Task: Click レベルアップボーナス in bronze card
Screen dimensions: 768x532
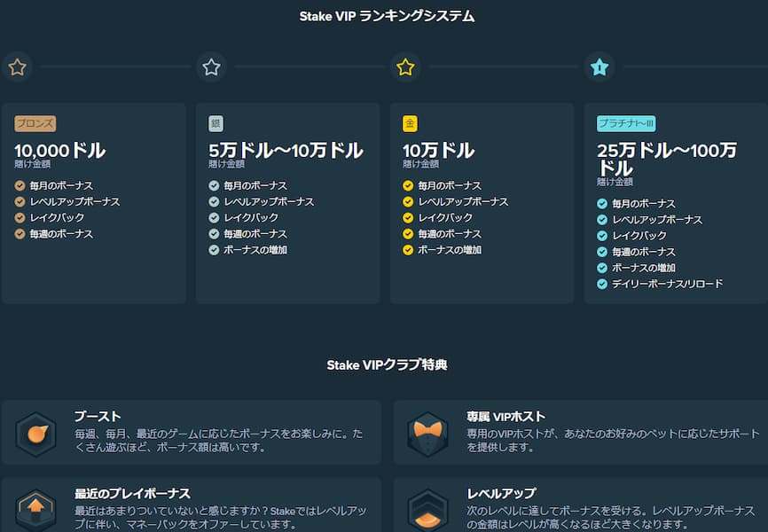Action: point(75,202)
